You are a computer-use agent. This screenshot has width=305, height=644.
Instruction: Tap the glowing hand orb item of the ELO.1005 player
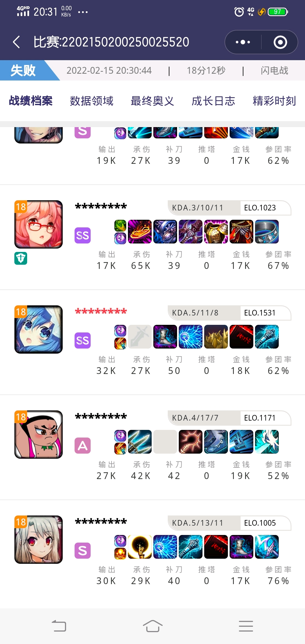[x=140, y=547]
